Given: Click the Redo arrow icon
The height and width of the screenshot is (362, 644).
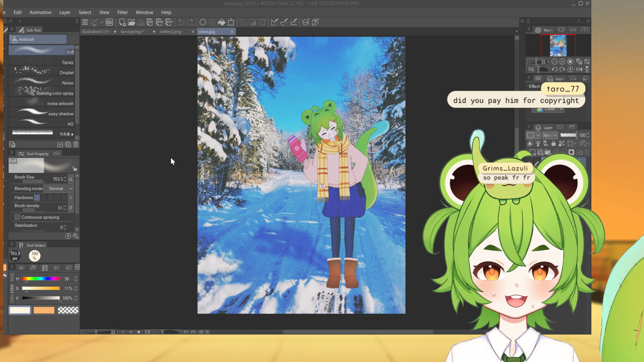Looking at the screenshot, I should tap(191, 22).
